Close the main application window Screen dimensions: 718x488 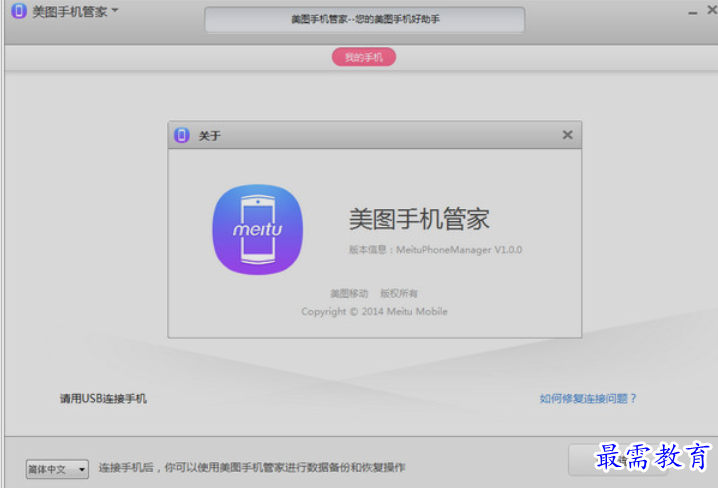(x=712, y=10)
